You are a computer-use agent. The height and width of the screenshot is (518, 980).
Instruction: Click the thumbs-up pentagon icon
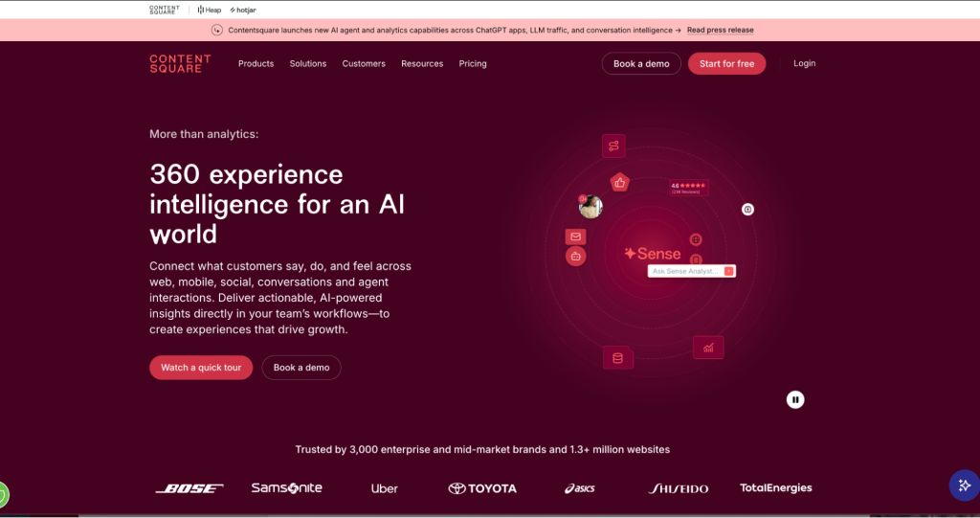coord(619,183)
